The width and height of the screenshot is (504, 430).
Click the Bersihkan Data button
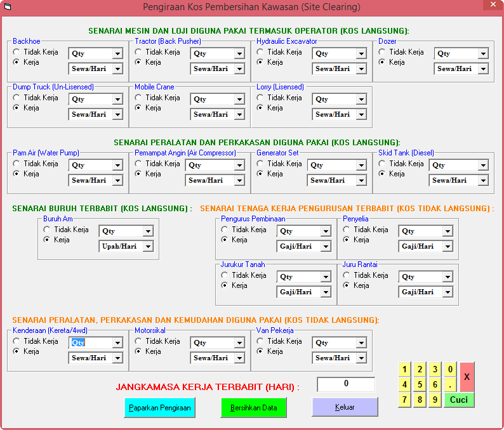[x=254, y=408]
